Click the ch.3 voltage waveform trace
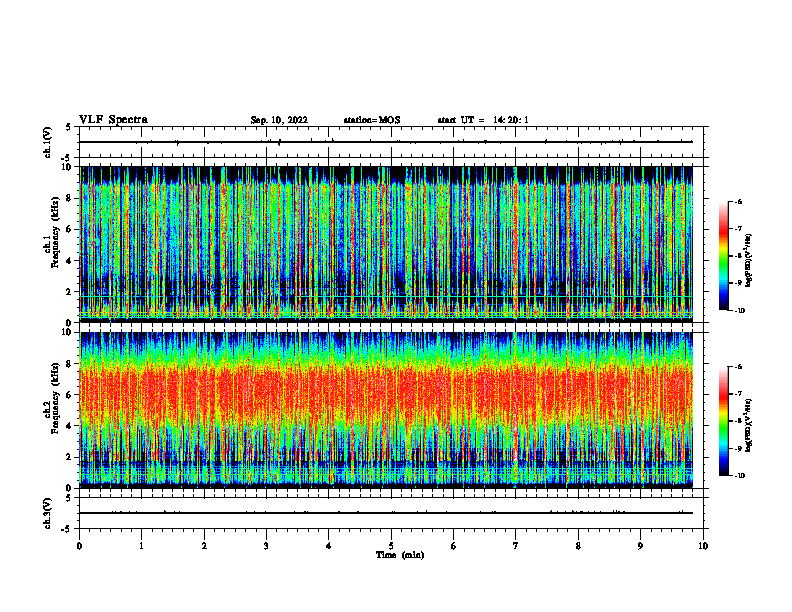This screenshot has height=612, width=792. (386, 513)
